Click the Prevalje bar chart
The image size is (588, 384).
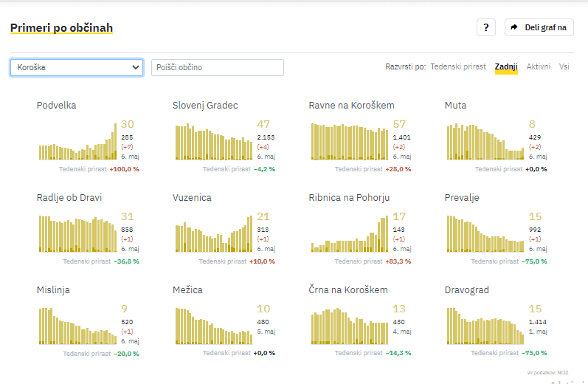coord(485,233)
